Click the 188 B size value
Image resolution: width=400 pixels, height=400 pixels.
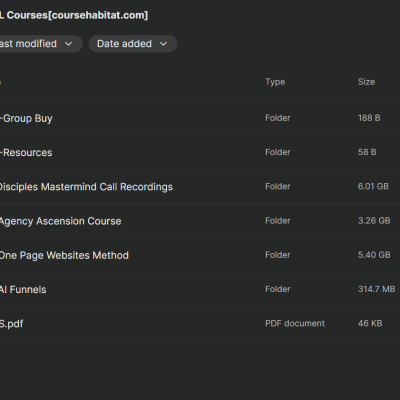(369, 118)
